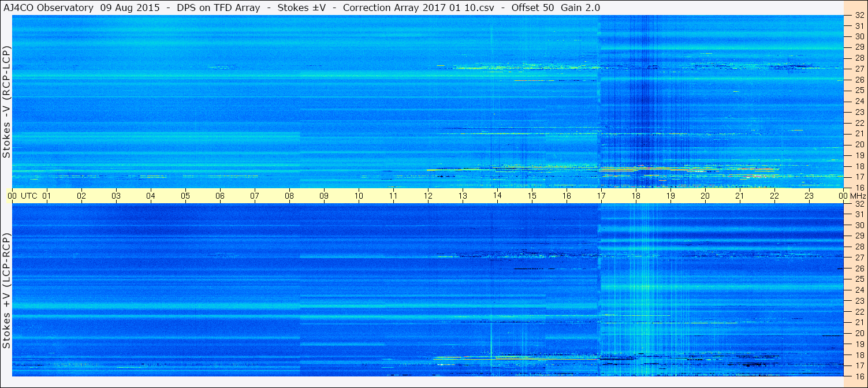Click the '00 UTC' label on time axis
This screenshot has width=868, height=388.
(x=23, y=196)
